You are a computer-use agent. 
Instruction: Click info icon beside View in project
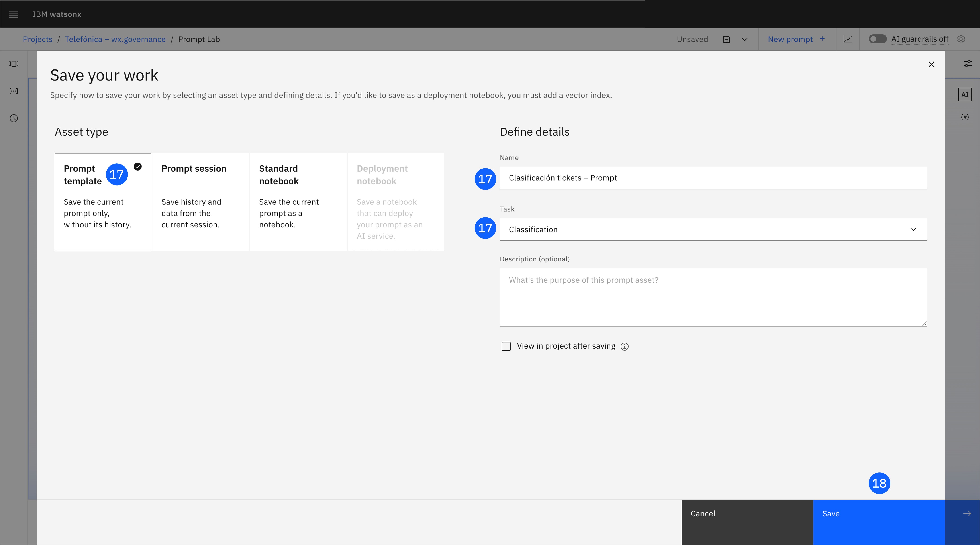tap(625, 347)
